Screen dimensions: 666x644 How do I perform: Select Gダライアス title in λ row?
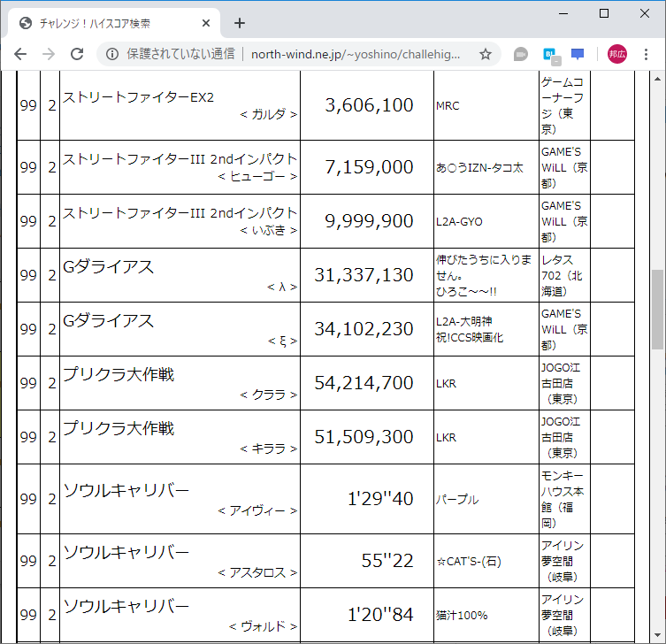108,267
